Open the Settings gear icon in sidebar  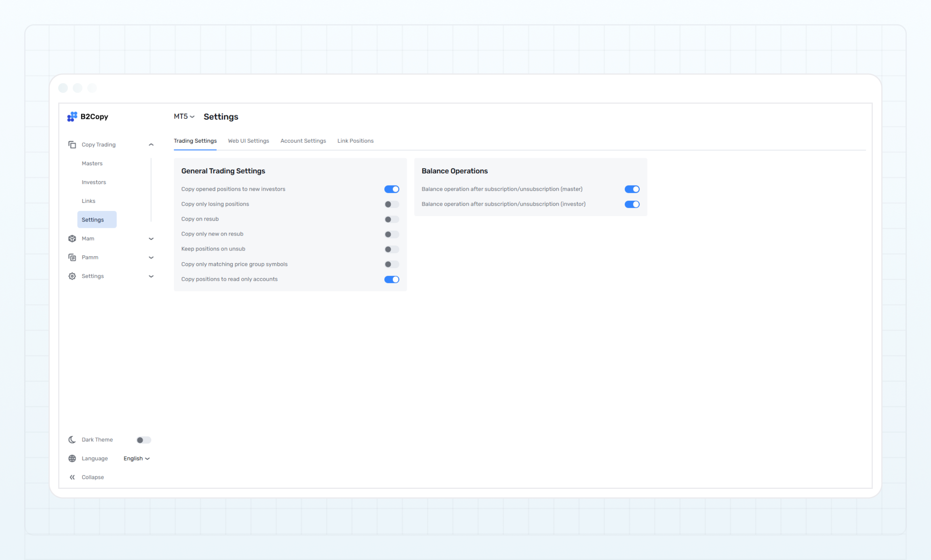[72, 276]
